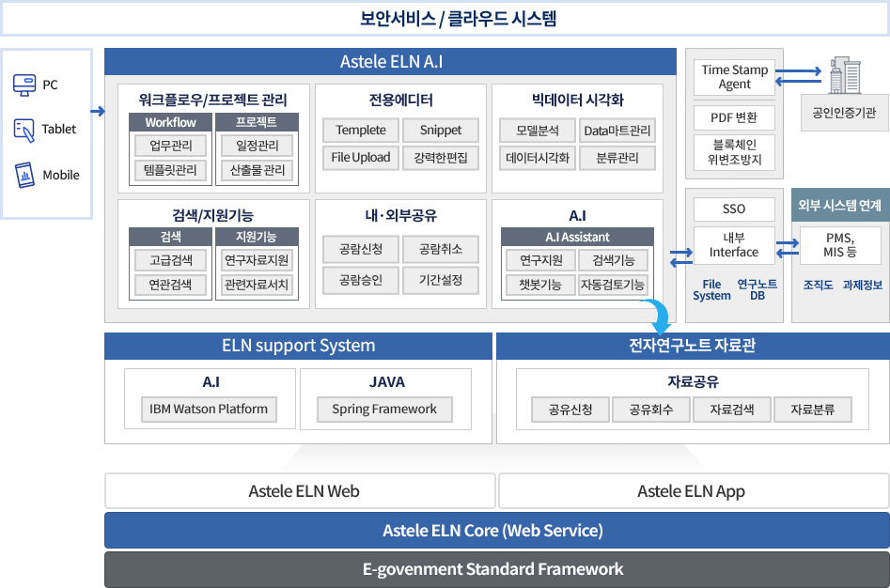Click the certification authority building icon

845,75
